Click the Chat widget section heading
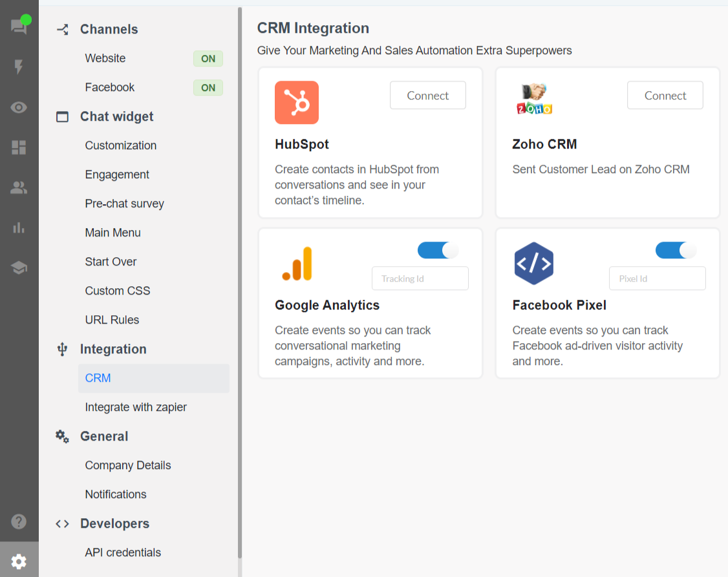Screen dimensions: 728x577 point(116,116)
